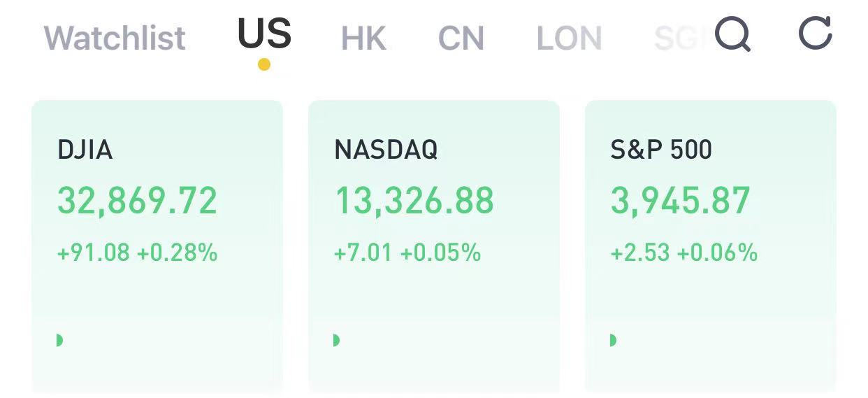Screen dimensions: 868x398
Task: Click the green marker in NASDAQ card
Action: (336, 340)
